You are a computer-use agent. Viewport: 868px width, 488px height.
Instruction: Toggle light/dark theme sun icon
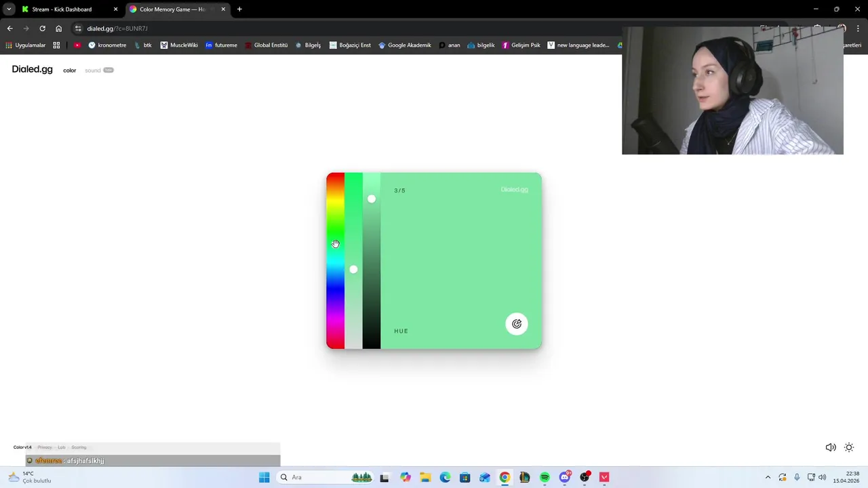click(x=849, y=447)
